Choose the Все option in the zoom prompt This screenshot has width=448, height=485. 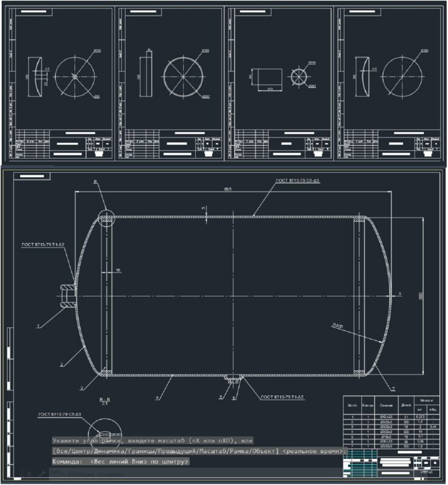click(62, 451)
